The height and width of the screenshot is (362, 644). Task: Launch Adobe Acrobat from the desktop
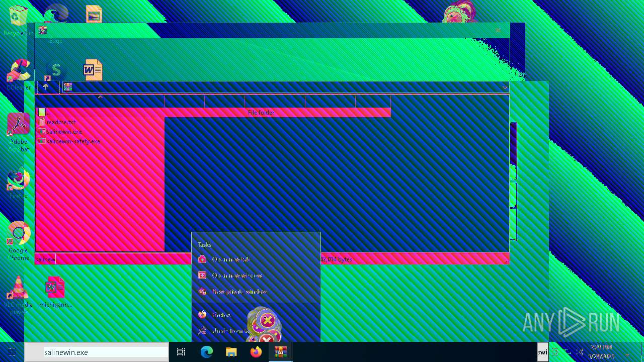tap(18, 133)
